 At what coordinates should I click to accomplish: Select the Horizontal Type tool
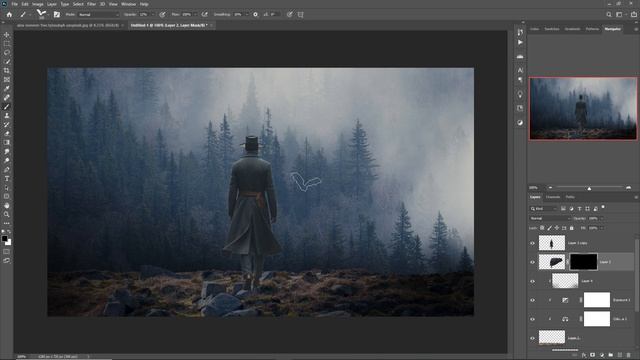pyautogui.click(x=7, y=178)
